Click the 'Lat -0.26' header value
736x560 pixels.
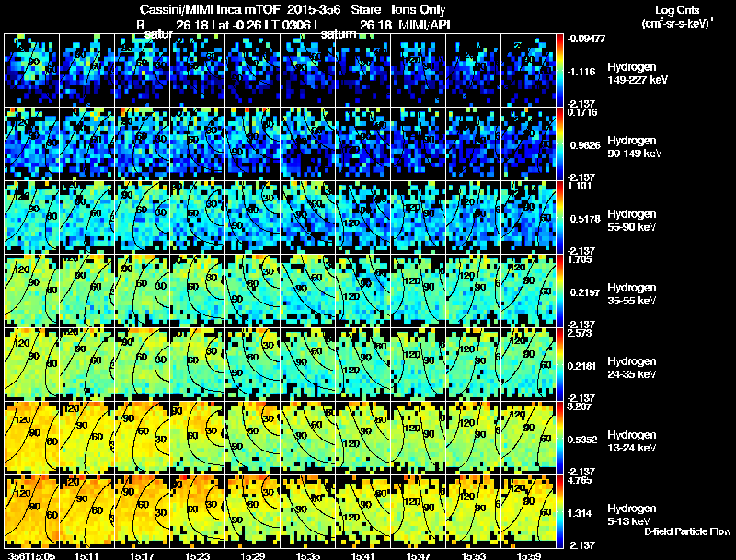(238, 25)
